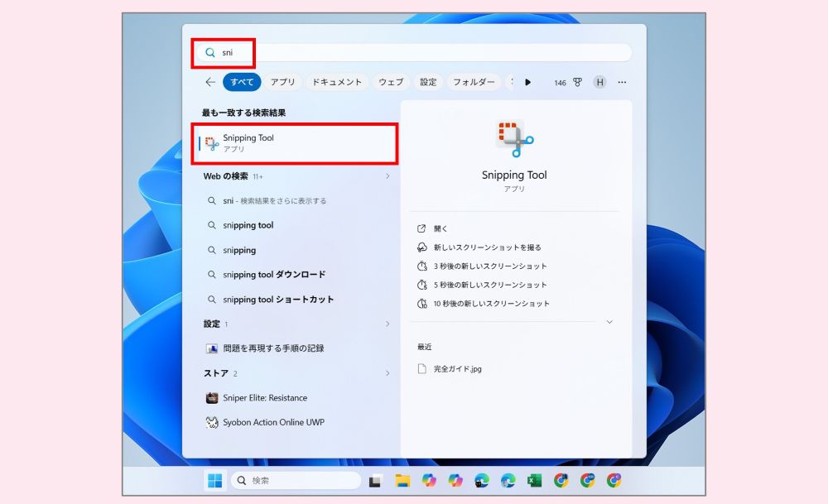Open Snipping Tool from best match result
Viewport: 828px width, 504px height.
point(295,143)
